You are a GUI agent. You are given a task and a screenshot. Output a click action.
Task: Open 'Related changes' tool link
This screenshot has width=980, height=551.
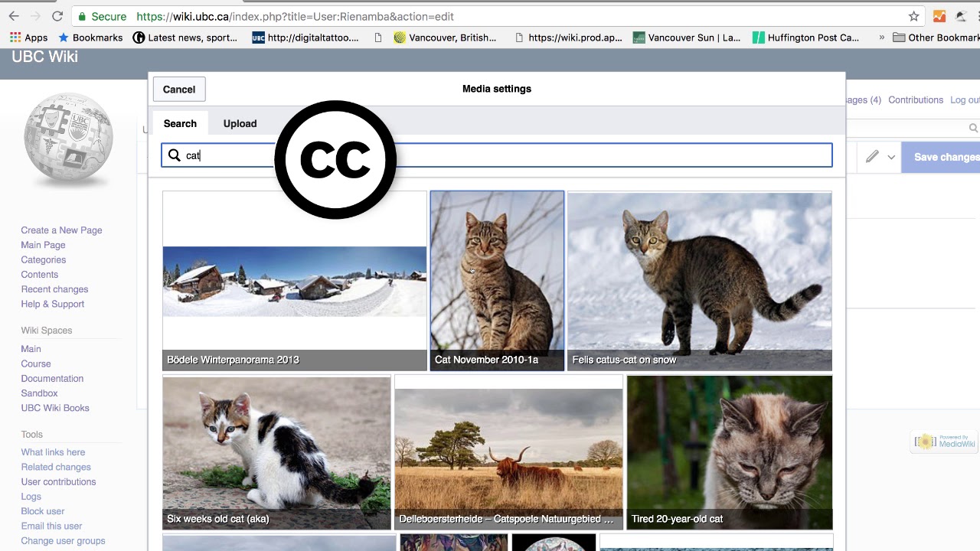56,468
